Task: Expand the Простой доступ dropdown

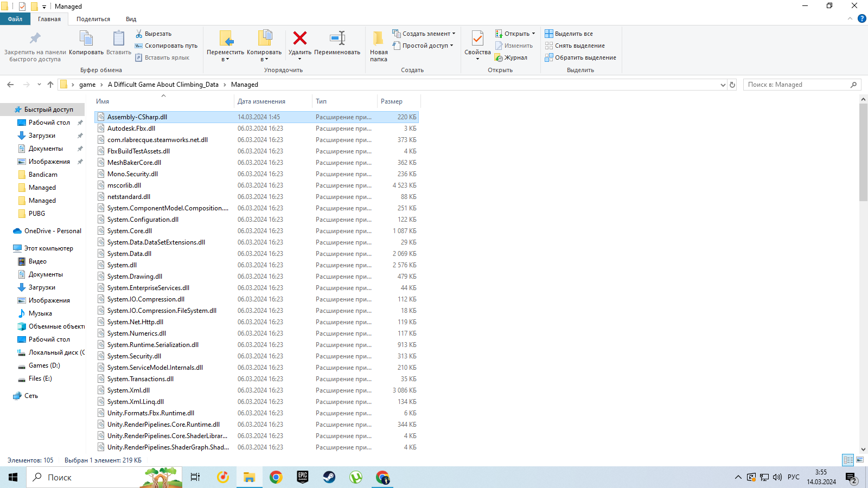Action: click(x=451, y=46)
